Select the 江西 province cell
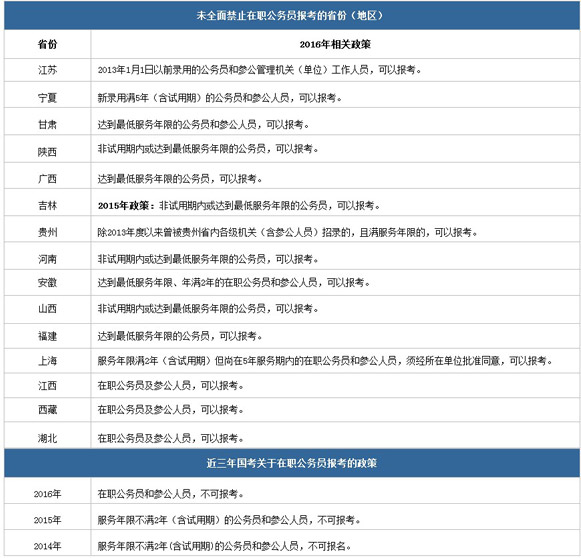The image size is (581, 558). point(47,386)
